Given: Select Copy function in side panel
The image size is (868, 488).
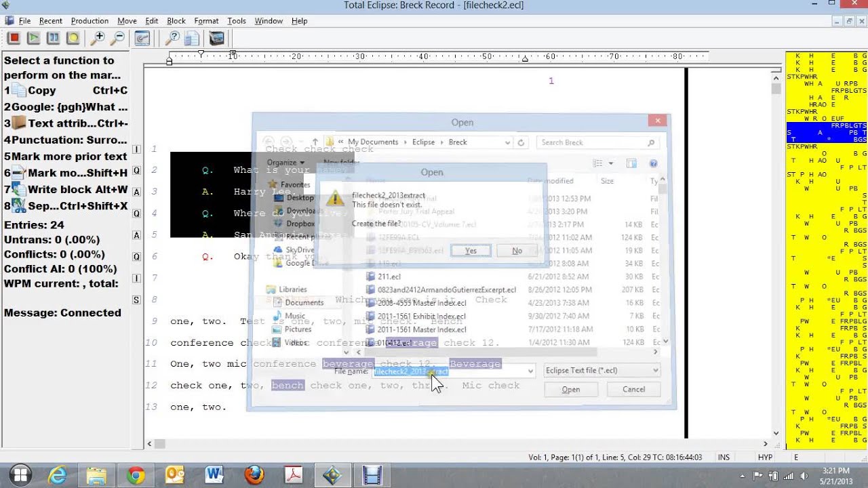Looking at the screenshot, I should tap(66, 90).
